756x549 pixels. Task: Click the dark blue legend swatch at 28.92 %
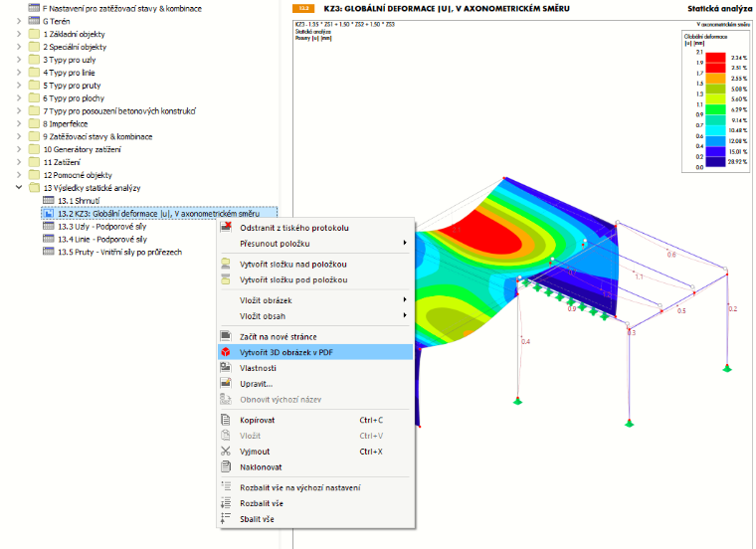coord(715,161)
